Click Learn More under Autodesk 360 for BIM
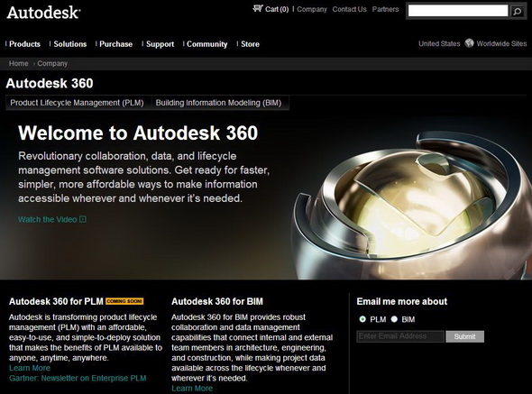Screen dimensions: 532x394 (x=192, y=389)
